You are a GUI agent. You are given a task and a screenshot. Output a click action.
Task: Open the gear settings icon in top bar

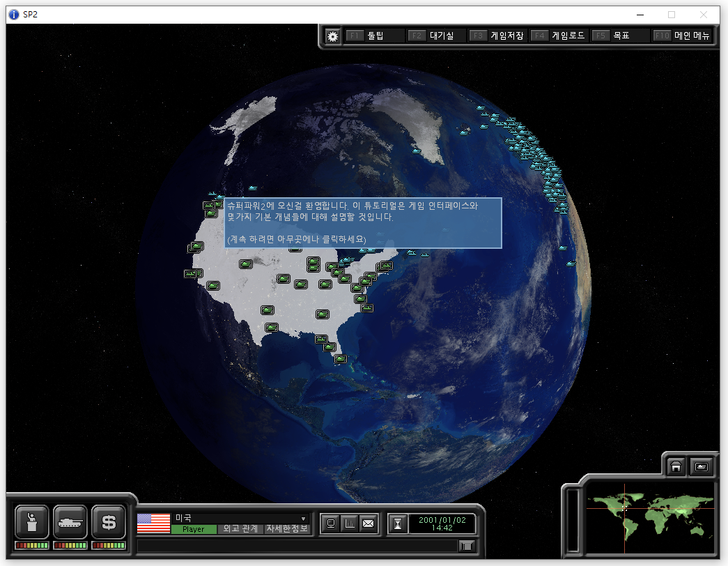tap(332, 36)
